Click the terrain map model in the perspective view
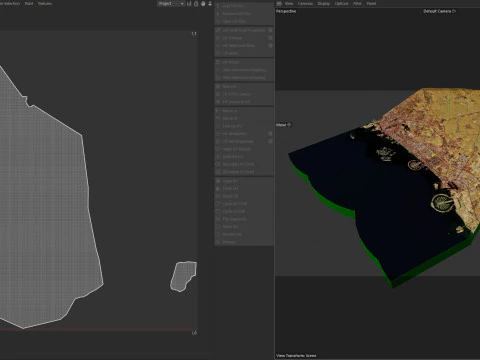 tap(393, 187)
